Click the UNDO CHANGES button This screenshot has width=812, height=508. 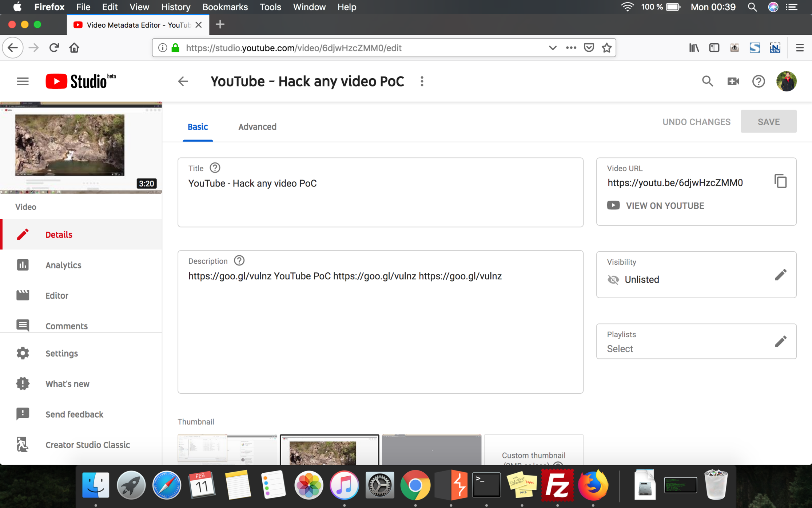click(x=696, y=122)
